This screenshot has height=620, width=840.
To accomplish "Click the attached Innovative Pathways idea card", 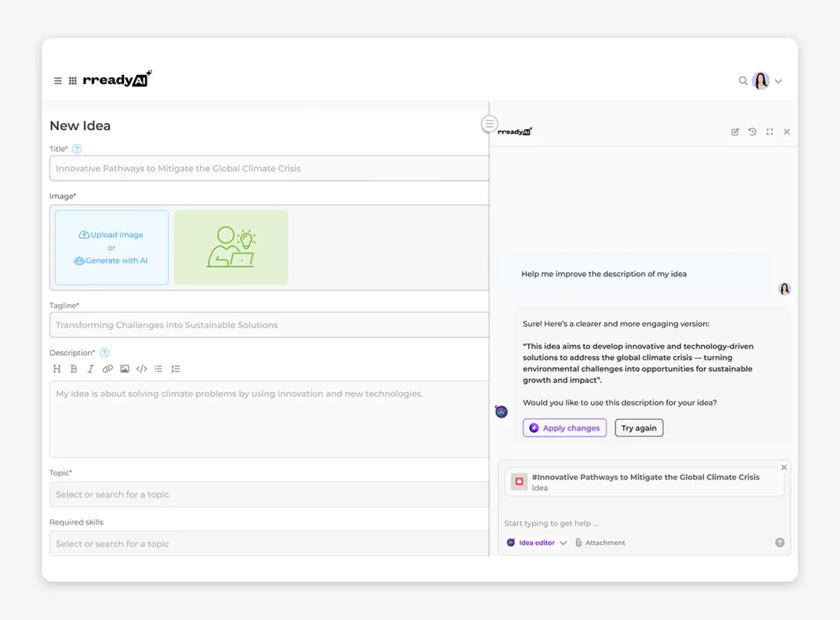I will click(644, 482).
